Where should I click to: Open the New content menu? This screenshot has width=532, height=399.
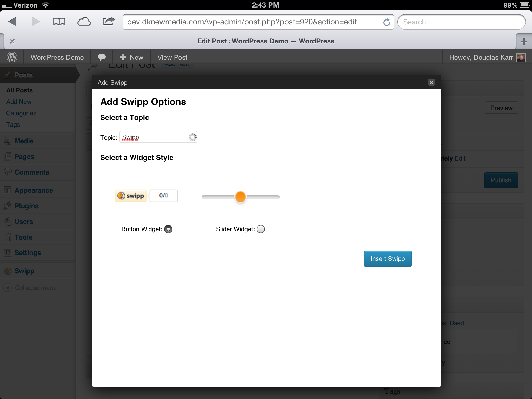131,57
